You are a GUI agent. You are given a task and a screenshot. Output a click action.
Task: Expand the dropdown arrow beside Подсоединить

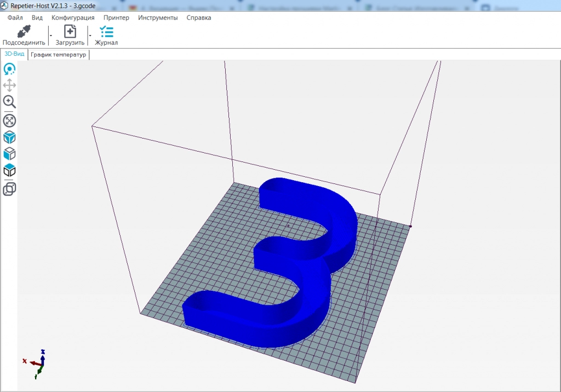click(x=50, y=36)
